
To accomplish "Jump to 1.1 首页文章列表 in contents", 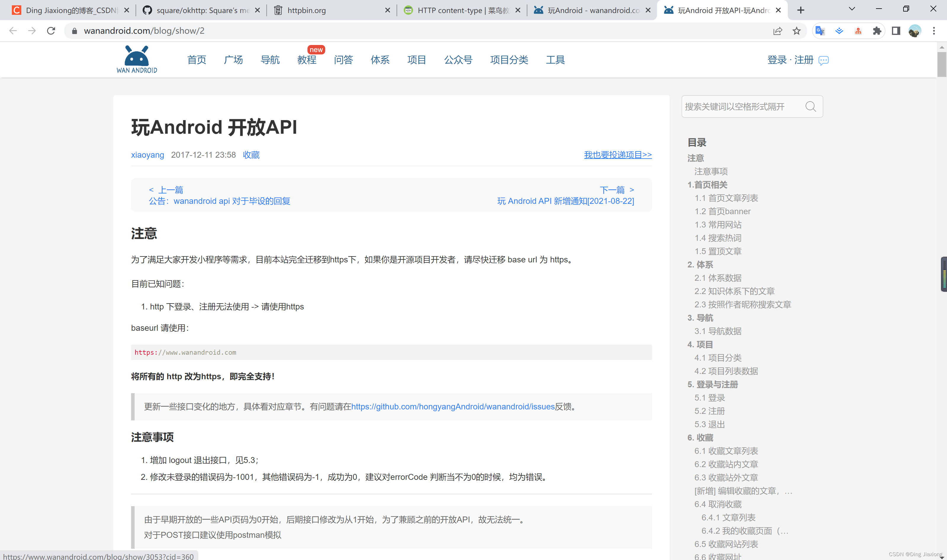I will 726,198.
